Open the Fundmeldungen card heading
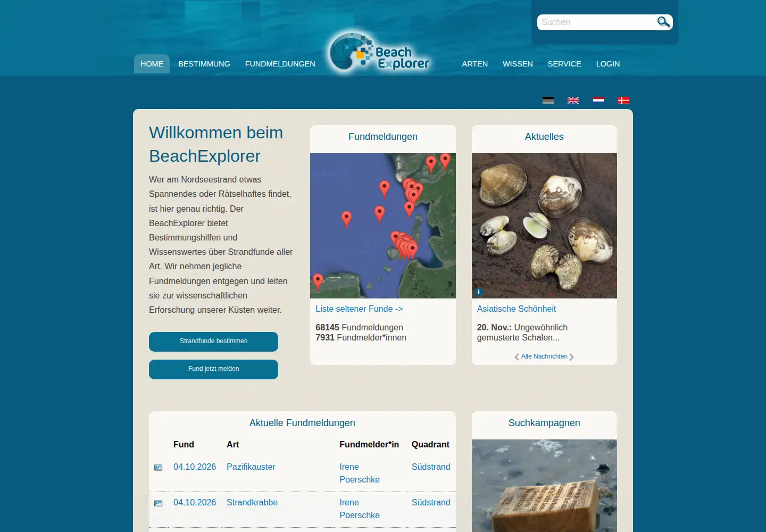 (x=383, y=137)
